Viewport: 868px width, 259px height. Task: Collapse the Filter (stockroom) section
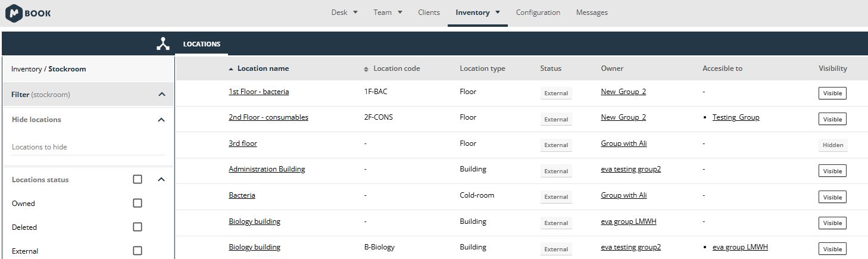(x=161, y=95)
